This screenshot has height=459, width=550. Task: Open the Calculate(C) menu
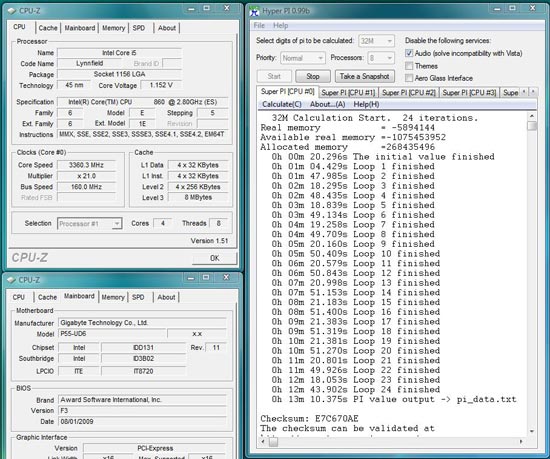(282, 104)
